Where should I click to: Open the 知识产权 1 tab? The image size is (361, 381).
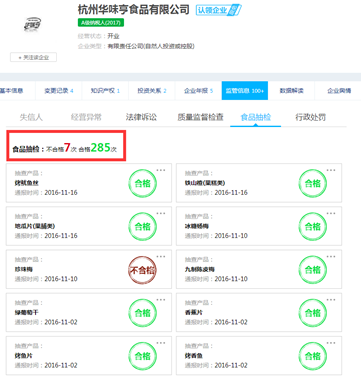pyautogui.click(x=105, y=91)
